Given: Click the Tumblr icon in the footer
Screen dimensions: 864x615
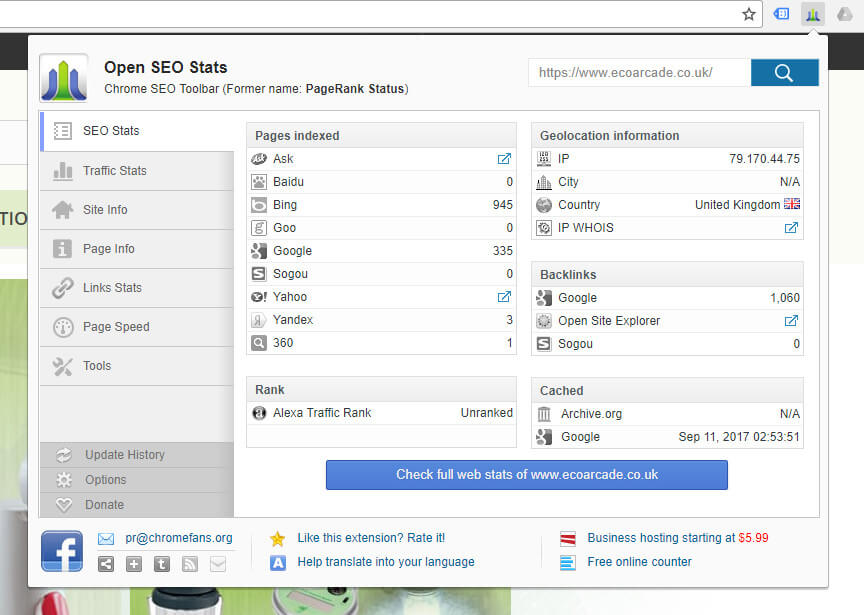Looking at the screenshot, I should [x=162, y=564].
